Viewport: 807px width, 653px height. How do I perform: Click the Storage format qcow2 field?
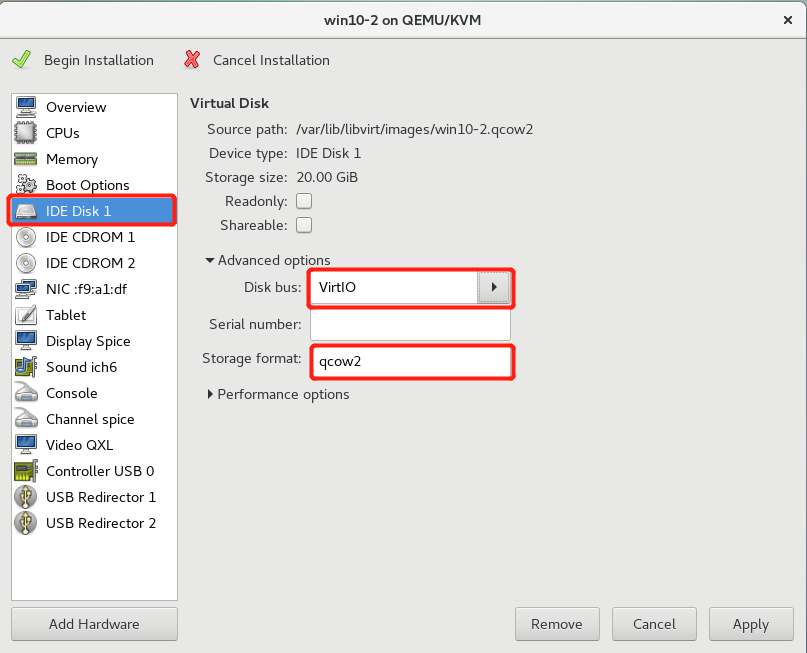411,362
